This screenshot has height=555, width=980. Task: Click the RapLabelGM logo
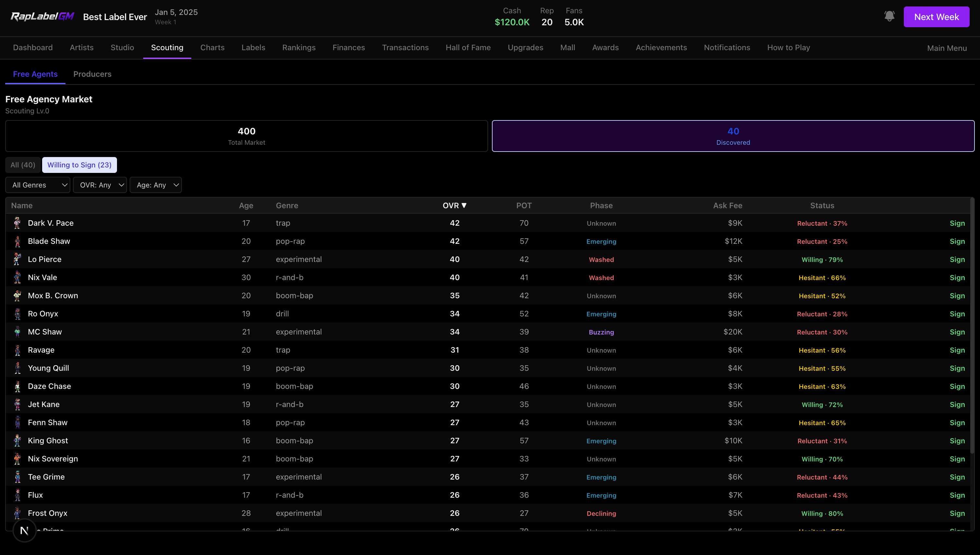point(42,17)
